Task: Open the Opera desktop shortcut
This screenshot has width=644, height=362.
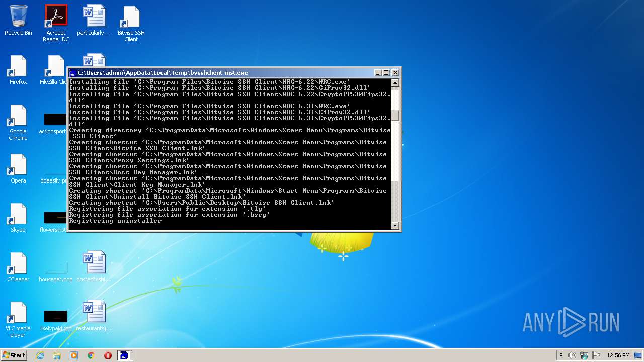Action: pyautogui.click(x=18, y=168)
